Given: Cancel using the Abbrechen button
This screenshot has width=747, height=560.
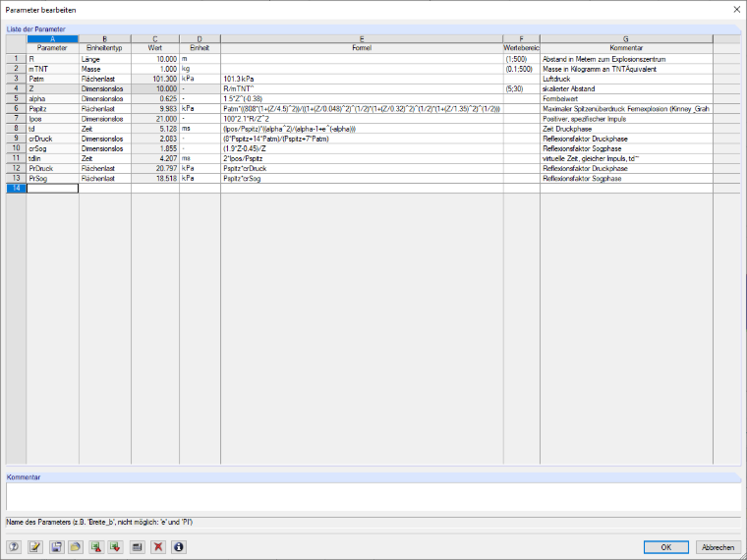Looking at the screenshot, I should pos(718,547).
